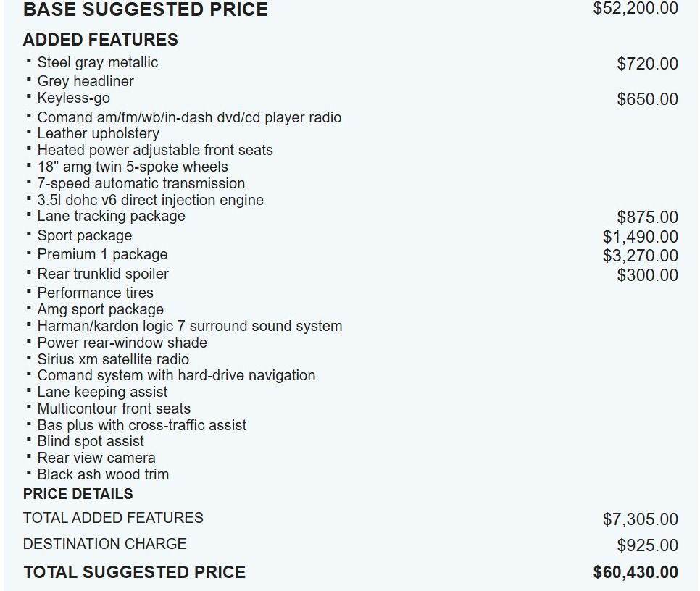This screenshot has height=591, width=700.
Task: Click the 7-speed automatic transmission item
Action: [x=141, y=184]
